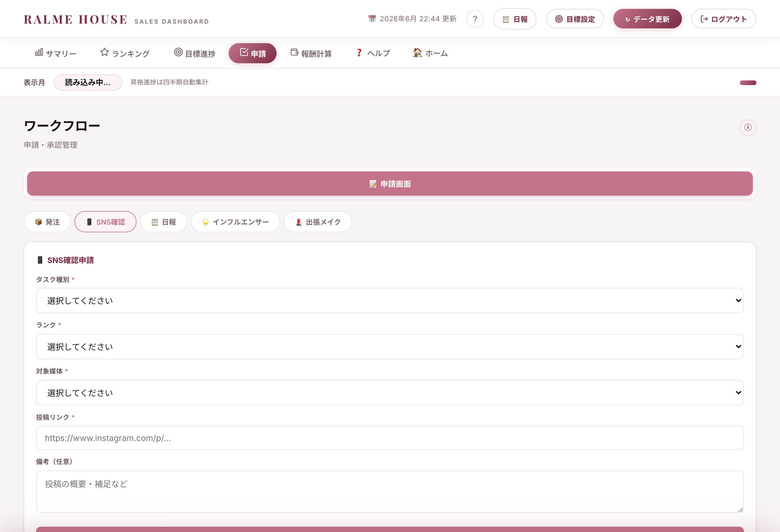This screenshot has height=532, width=780.
Task: Log out with ログアウト button
Action: (724, 19)
